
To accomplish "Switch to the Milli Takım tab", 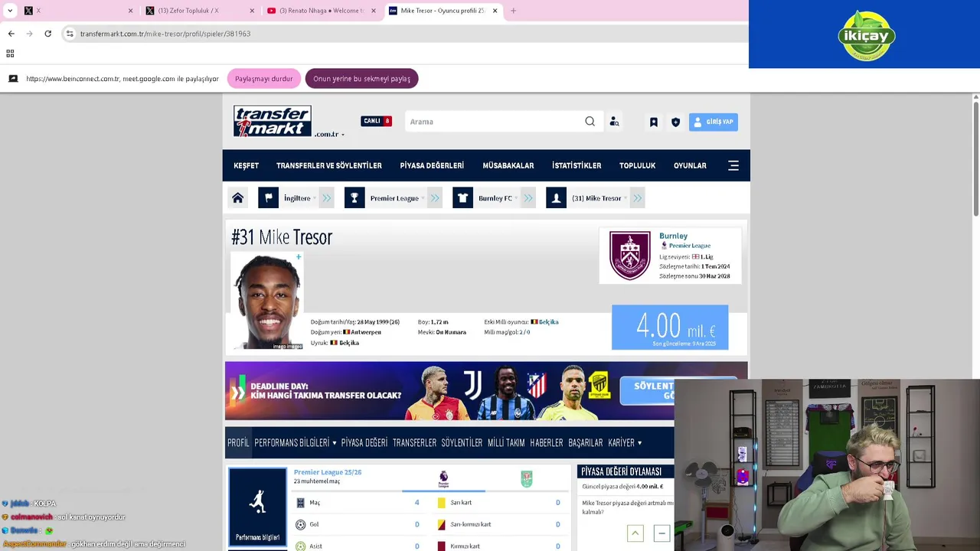I will tap(506, 443).
